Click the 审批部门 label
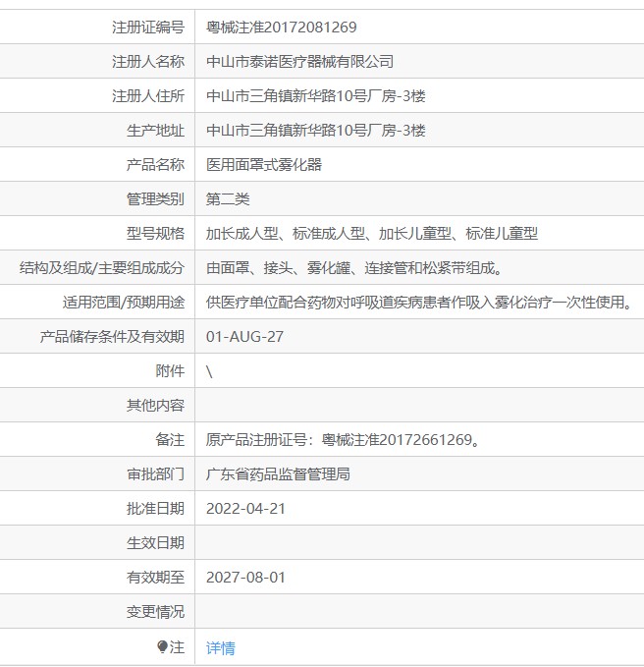Image resolution: width=644 pixels, height=667 pixels. 155,474
